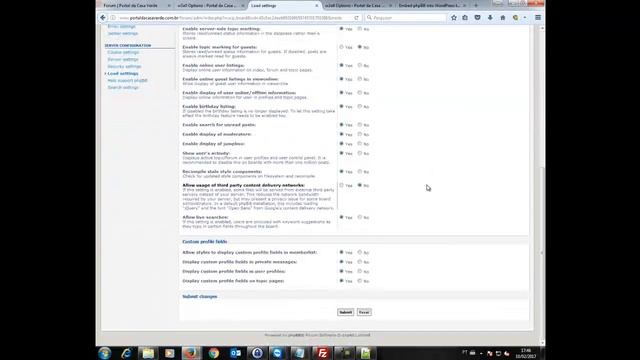640x360 pixels.
Task: Open a new browser tab with plus
Action: coord(476,6)
